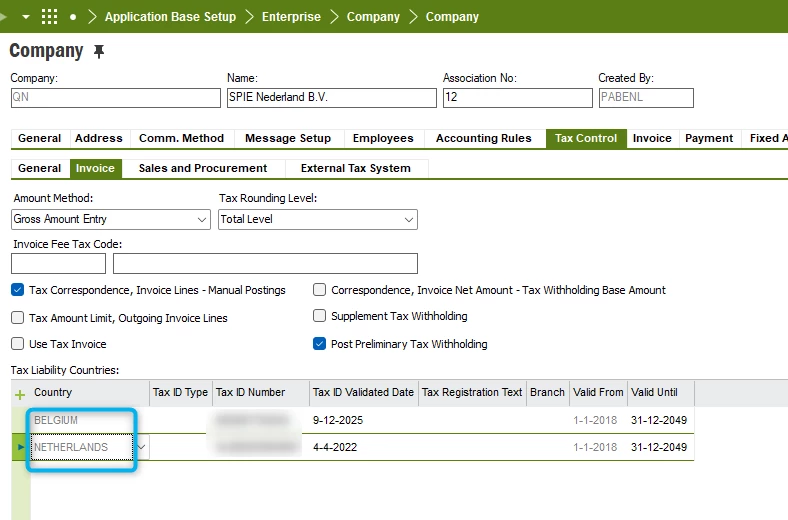Switch to General sub-tab under Tax Control
Viewport: 788px width, 520px height.
tap(40, 168)
